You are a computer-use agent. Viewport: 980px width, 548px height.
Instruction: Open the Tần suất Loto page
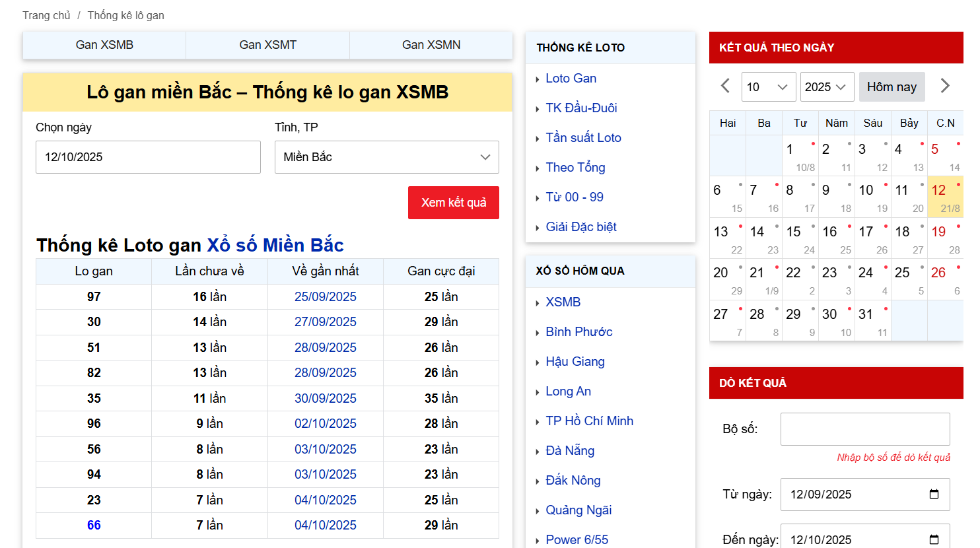click(583, 137)
